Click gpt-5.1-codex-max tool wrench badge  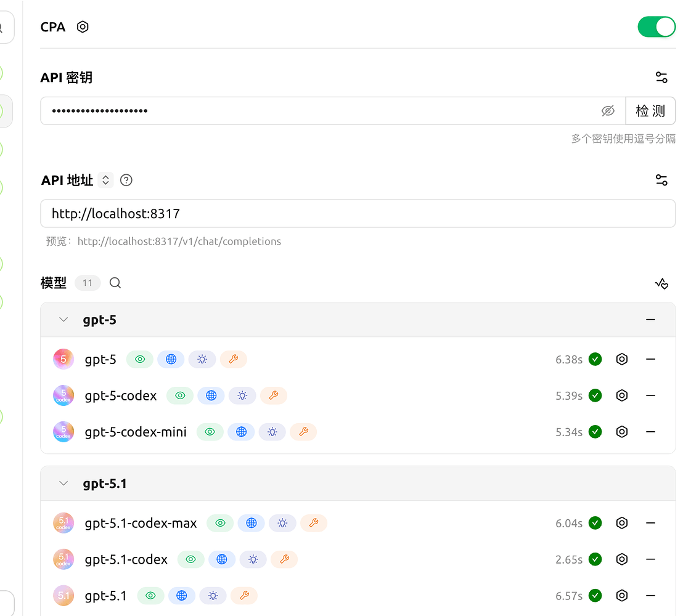[x=314, y=523]
